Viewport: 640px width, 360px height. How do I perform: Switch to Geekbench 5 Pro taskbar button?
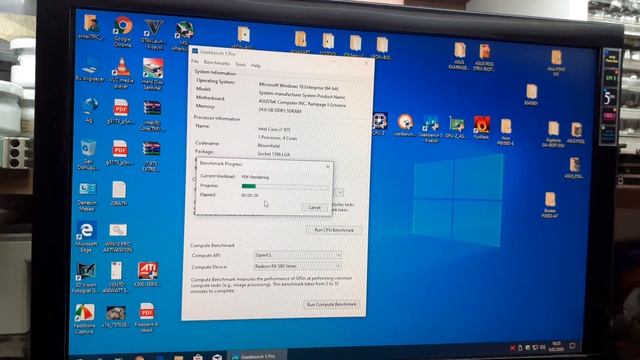257,355
